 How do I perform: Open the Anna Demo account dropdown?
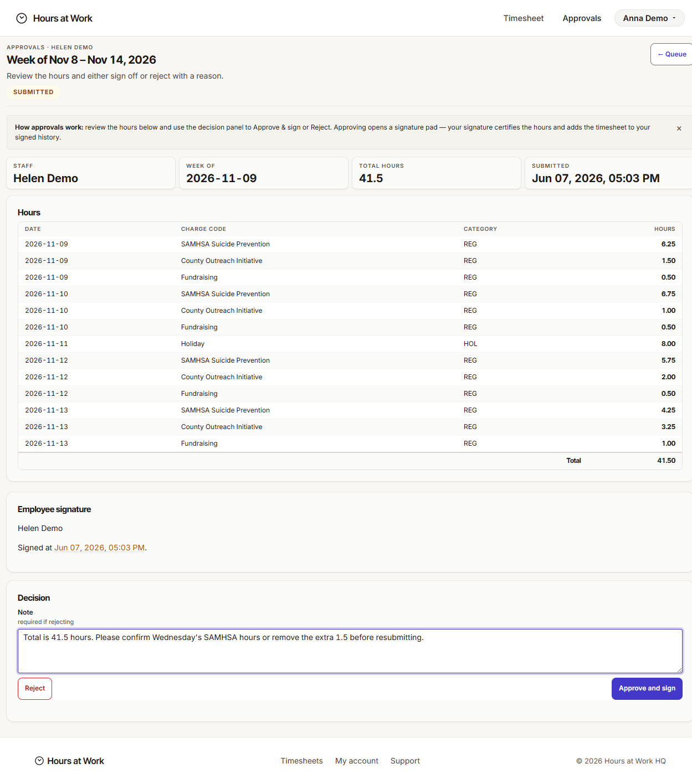pyautogui.click(x=649, y=18)
